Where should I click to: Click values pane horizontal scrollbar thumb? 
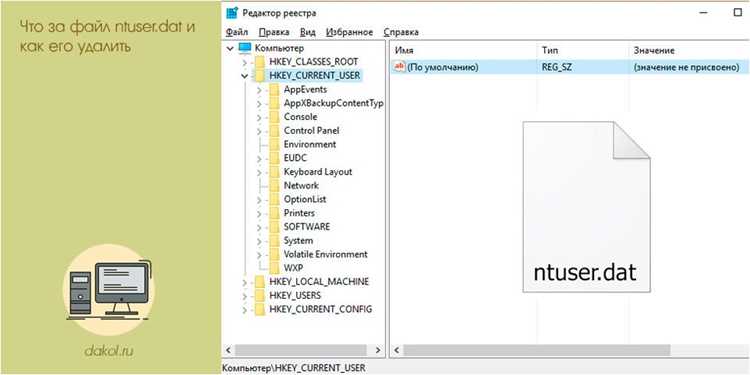click(x=537, y=350)
